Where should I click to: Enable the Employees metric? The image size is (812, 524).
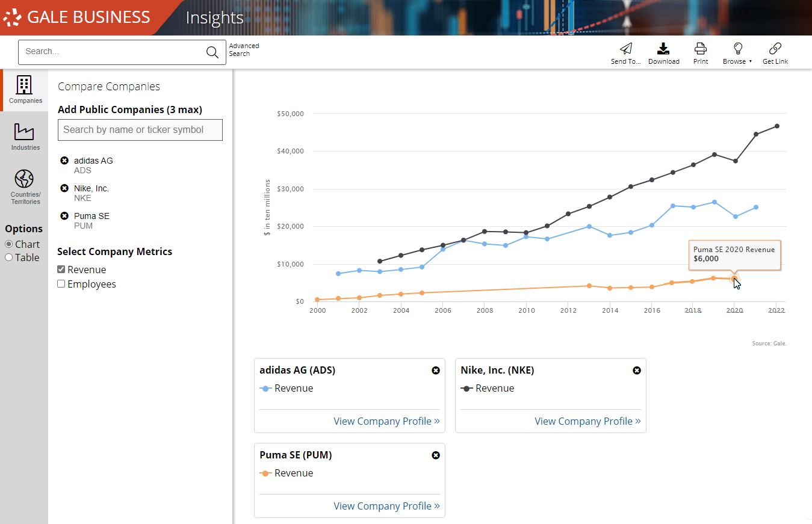click(x=61, y=284)
